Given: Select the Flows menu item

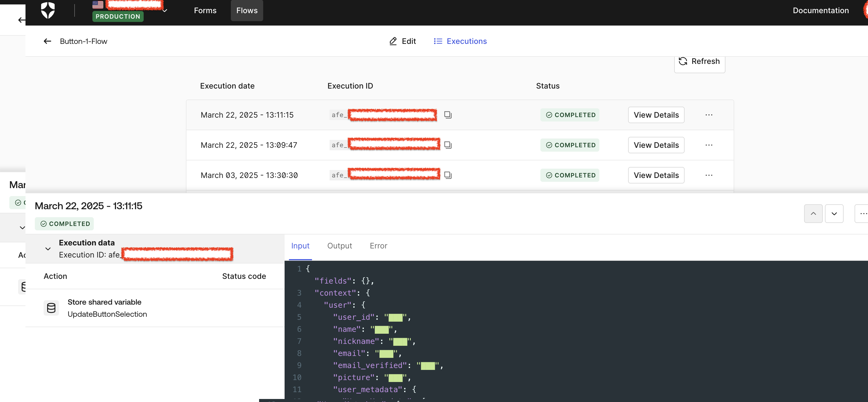Looking at the screenshot, I should (x=247, y=10).
